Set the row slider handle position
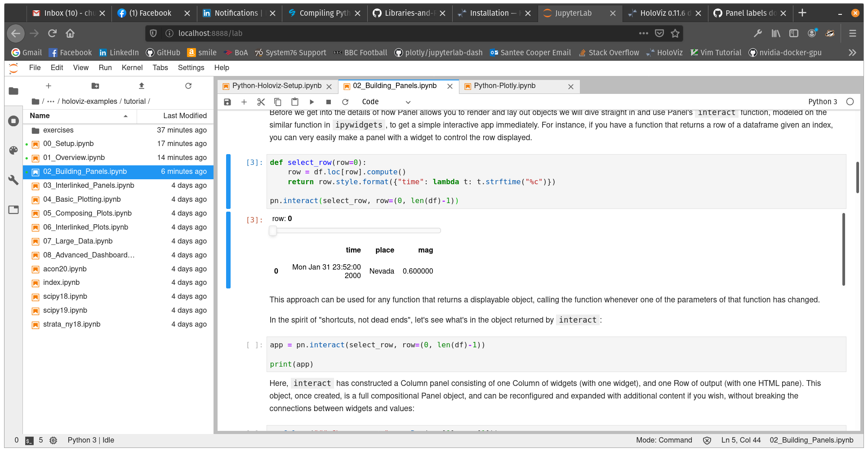The width and height of the screenshot is (868, 452). 272,230
